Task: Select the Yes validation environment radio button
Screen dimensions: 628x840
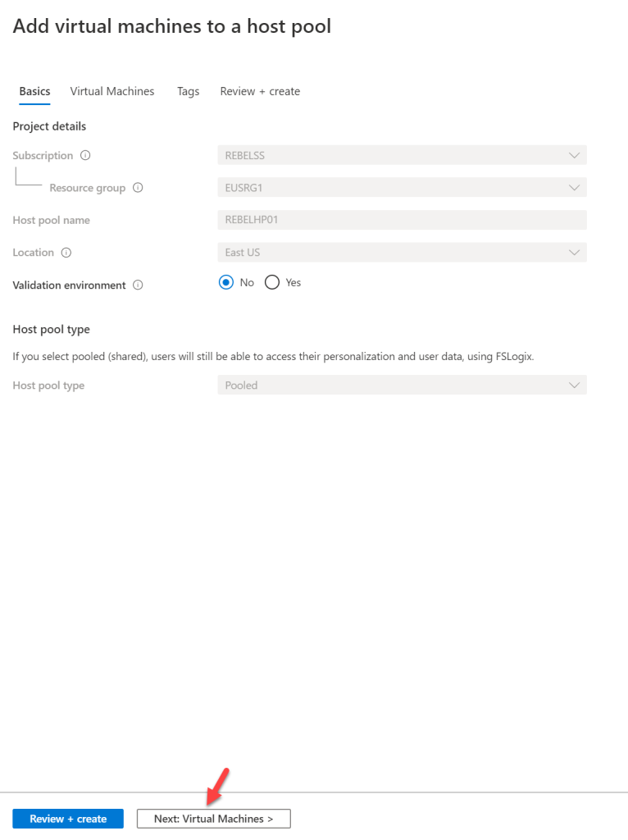Action: pos(272,282)
